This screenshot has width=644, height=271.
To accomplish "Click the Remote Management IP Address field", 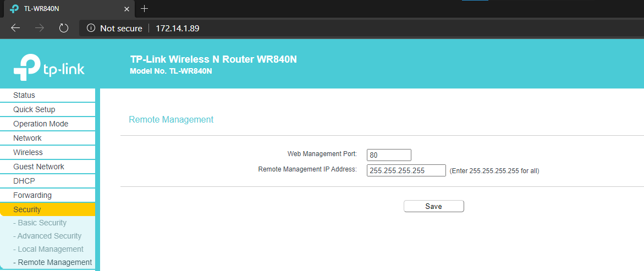I will 406,170.
